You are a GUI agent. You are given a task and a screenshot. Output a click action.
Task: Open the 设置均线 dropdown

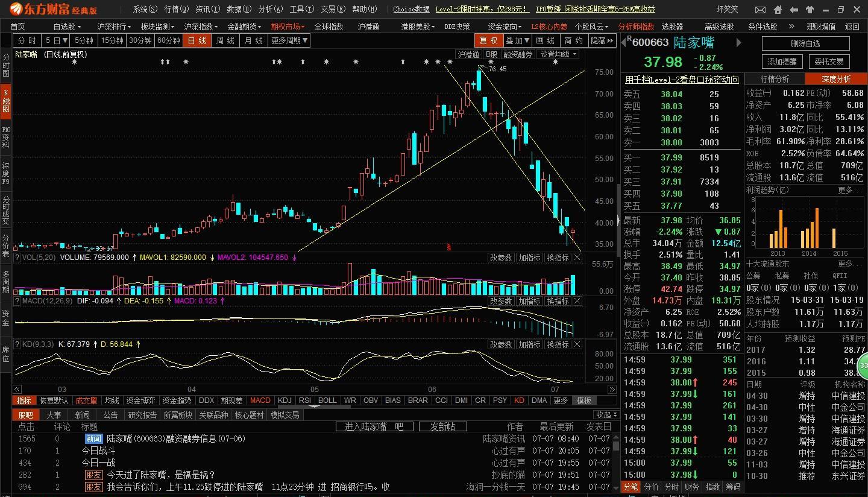(x=559, y=54)
